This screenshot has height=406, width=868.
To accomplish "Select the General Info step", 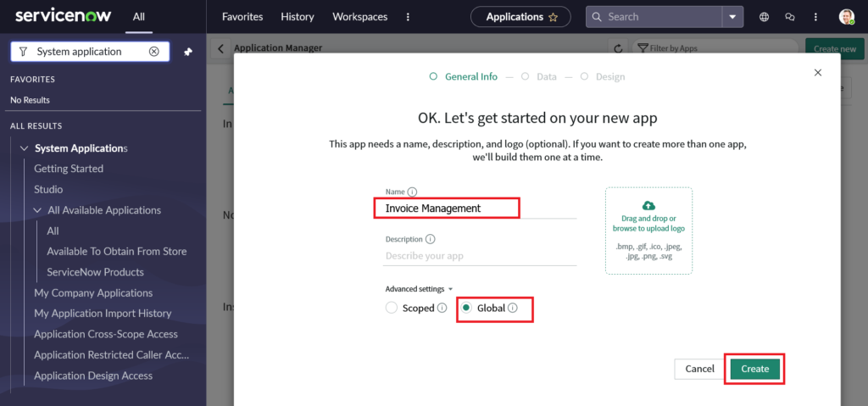I will (464, 77).
